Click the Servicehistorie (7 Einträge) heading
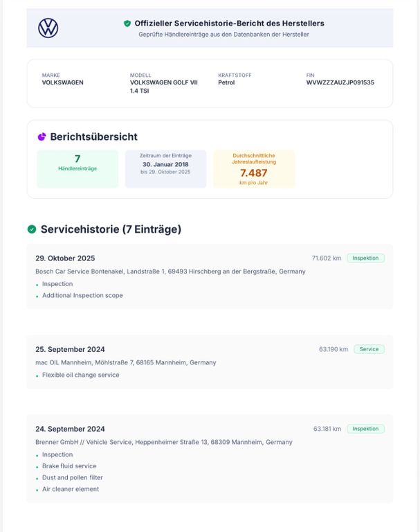 111,229
